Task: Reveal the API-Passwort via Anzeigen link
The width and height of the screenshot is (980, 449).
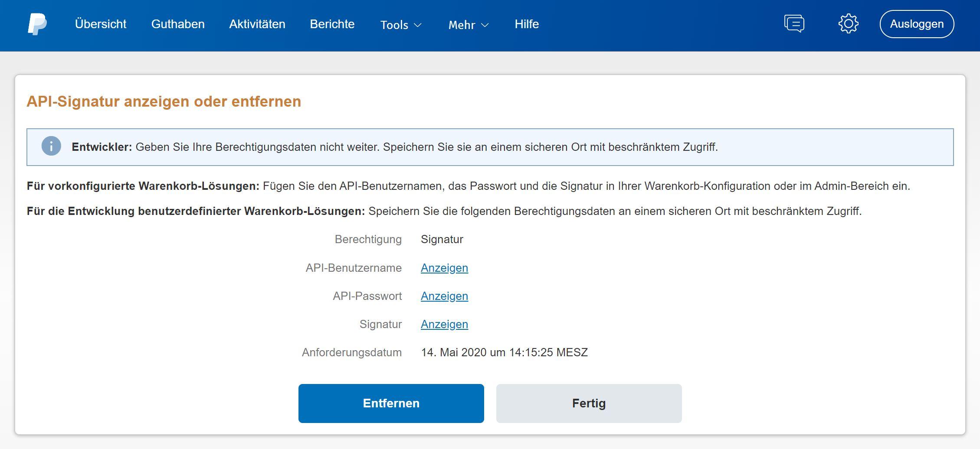Action: tap(444, 296)
